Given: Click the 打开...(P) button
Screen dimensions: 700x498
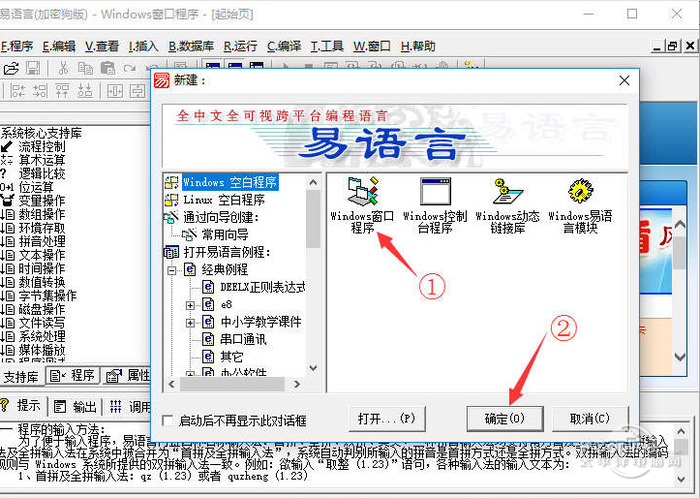Looking at the screenshot, I should click(x=387, y=419).
